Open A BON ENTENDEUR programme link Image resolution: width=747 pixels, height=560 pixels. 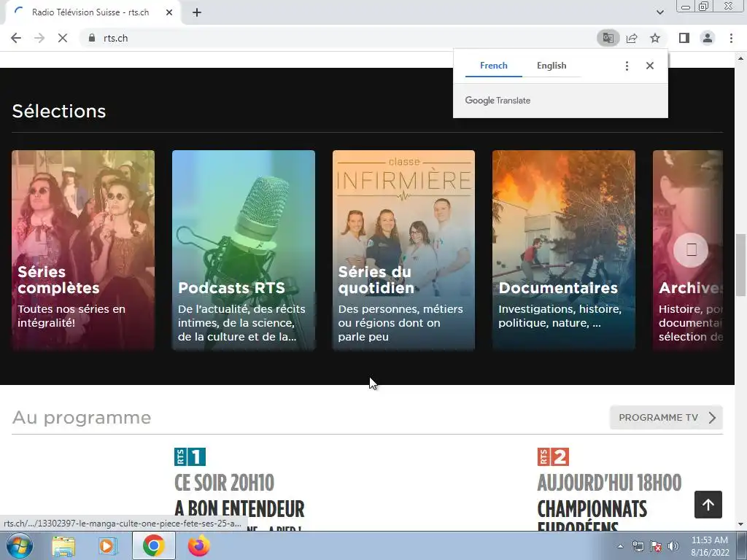click(239, 508)
